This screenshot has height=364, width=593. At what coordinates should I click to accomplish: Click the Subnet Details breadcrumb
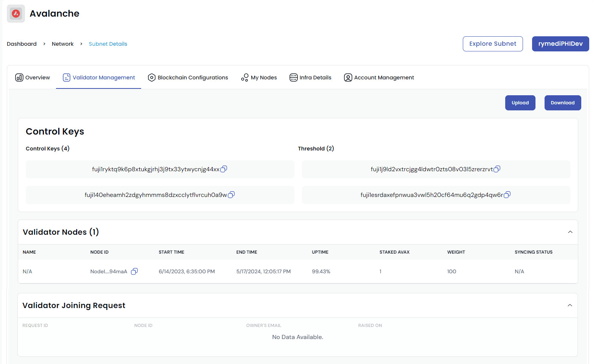click(x=108, y=44)
